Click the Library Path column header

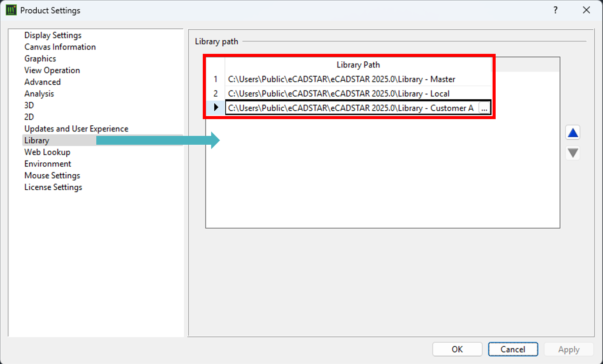point(358,65)
